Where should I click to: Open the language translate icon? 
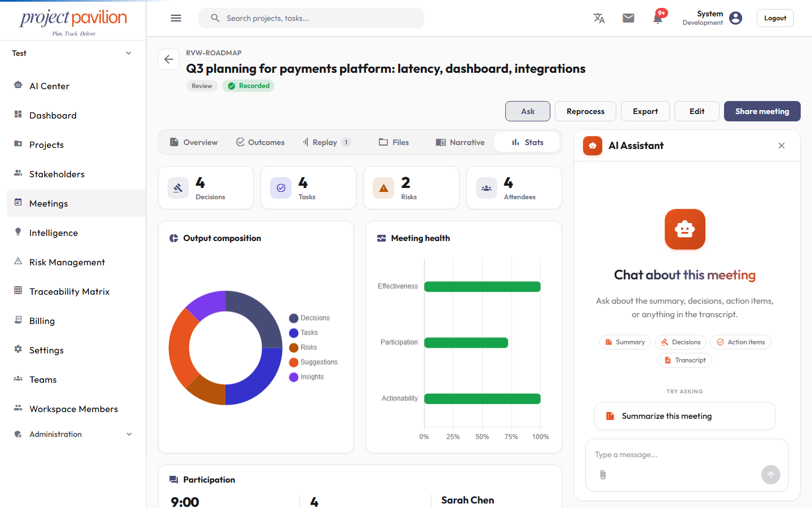599,18
